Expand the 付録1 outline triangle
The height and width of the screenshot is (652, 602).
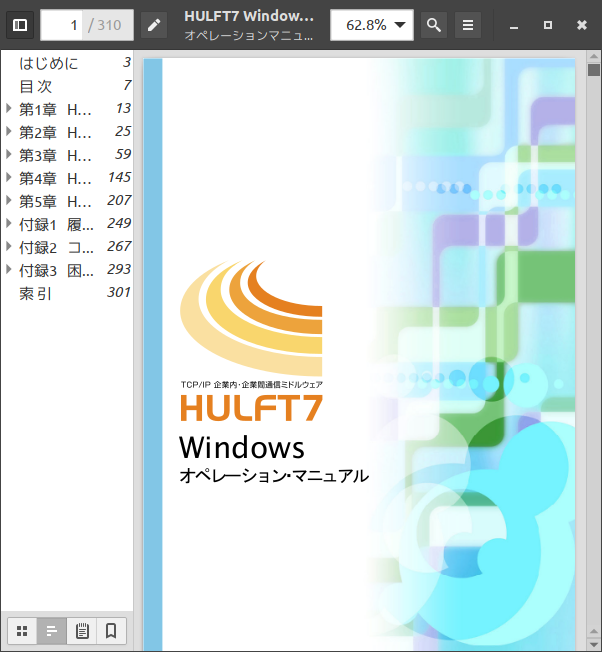8,223
